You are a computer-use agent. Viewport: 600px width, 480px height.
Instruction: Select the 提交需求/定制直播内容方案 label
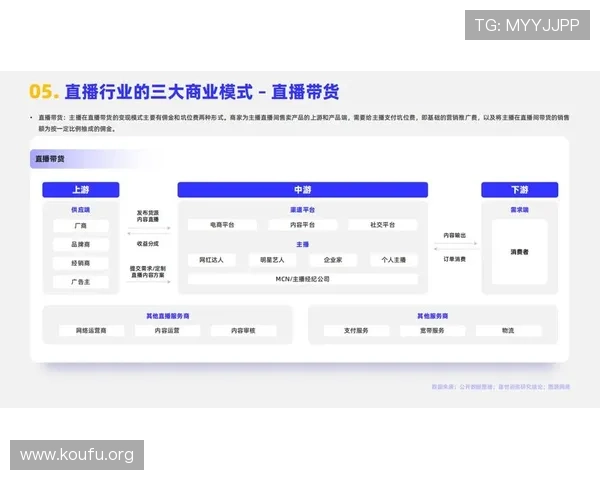coord(148,272)
